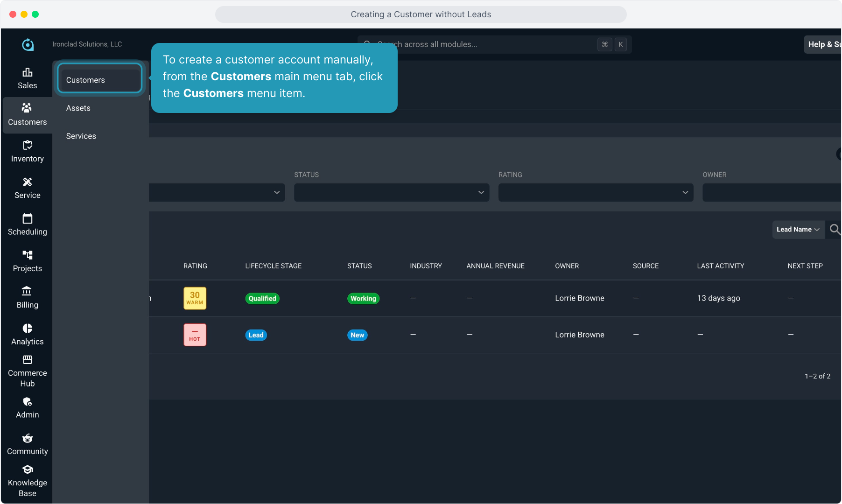Click the New status tag
Image resolution: width=842 pixels, height=504 pixels.
pyautogui.click(x=357, y=335)
